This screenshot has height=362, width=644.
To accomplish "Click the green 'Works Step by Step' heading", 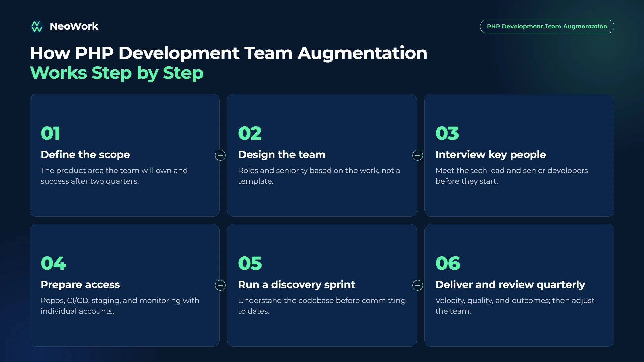I will click(116, 73).
